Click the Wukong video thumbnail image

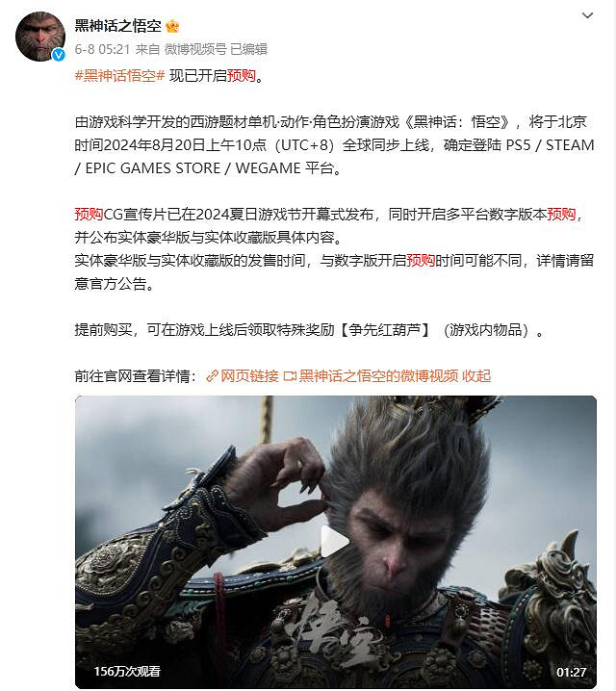(x=336, y=542)
